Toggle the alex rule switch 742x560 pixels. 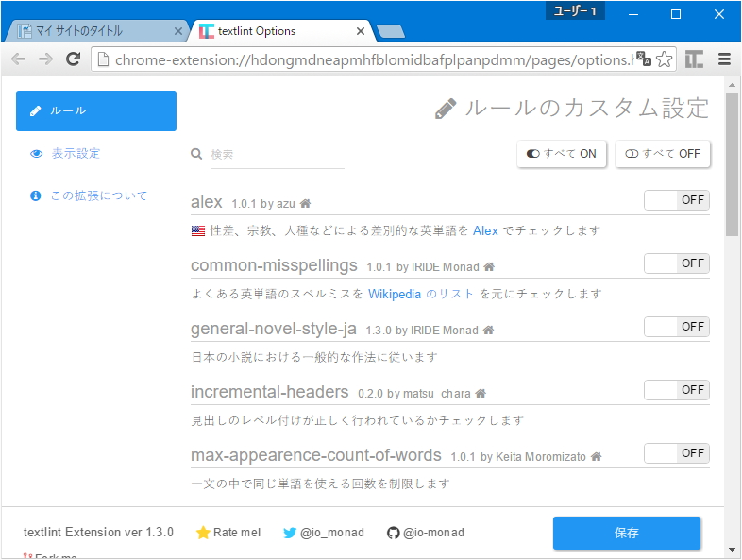[676, 200]
